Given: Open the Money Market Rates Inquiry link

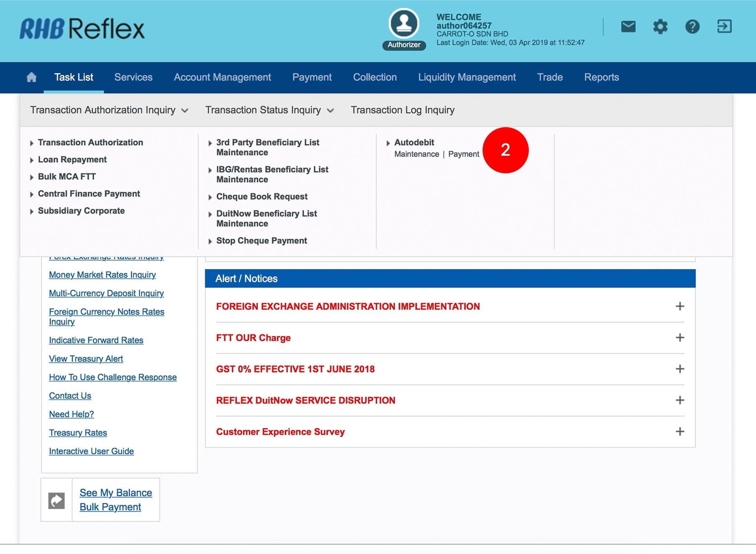Looking at the screenshot, I should (102, 275).
